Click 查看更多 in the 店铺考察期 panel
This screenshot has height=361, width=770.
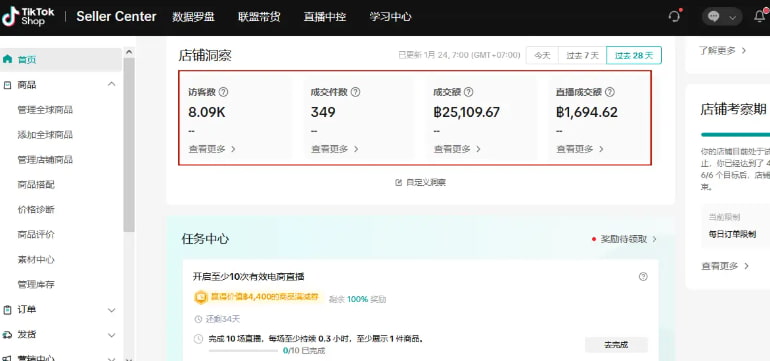pos(725,266)
